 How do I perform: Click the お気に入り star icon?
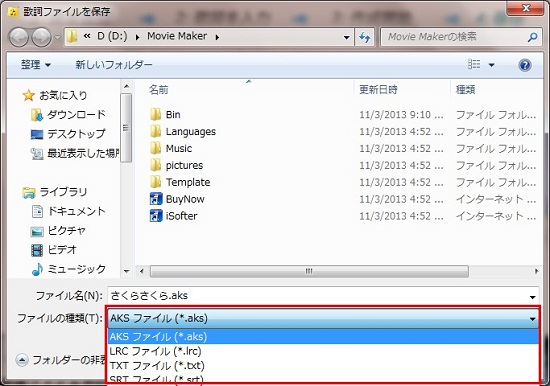pyautogui.click(x=29, y=95)
